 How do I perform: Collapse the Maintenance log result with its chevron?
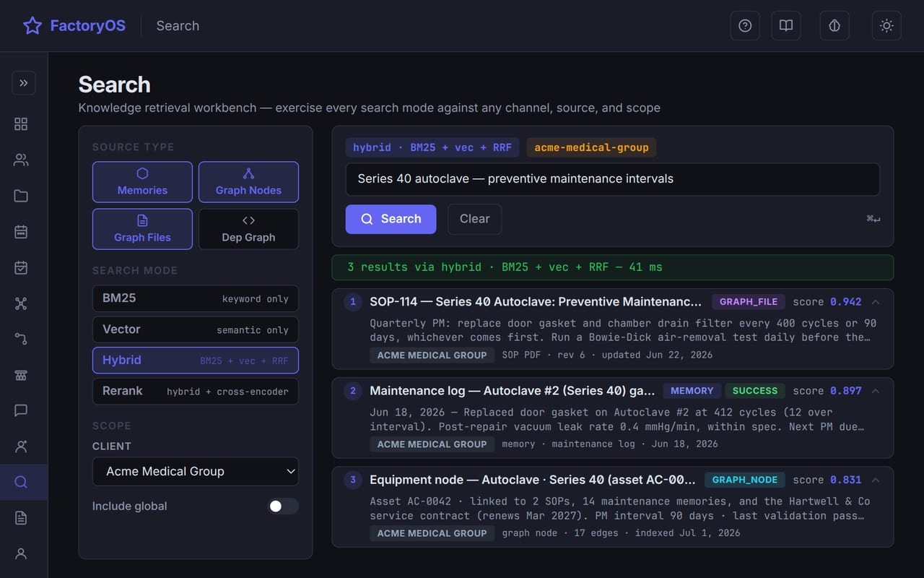point(876,391)
